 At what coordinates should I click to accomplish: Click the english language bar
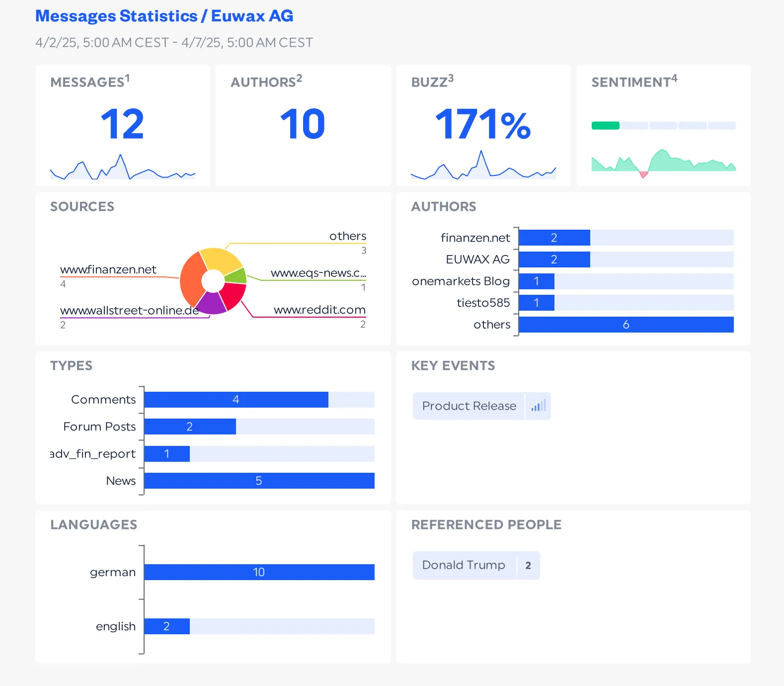click(166, 626)
